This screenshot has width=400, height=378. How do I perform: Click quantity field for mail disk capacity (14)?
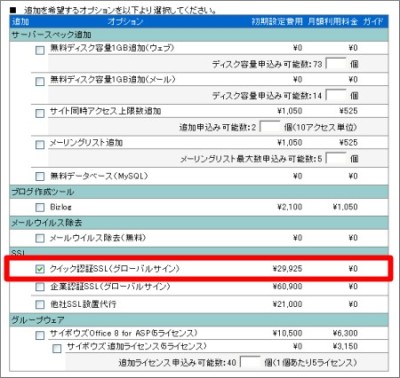click(336, 95)
